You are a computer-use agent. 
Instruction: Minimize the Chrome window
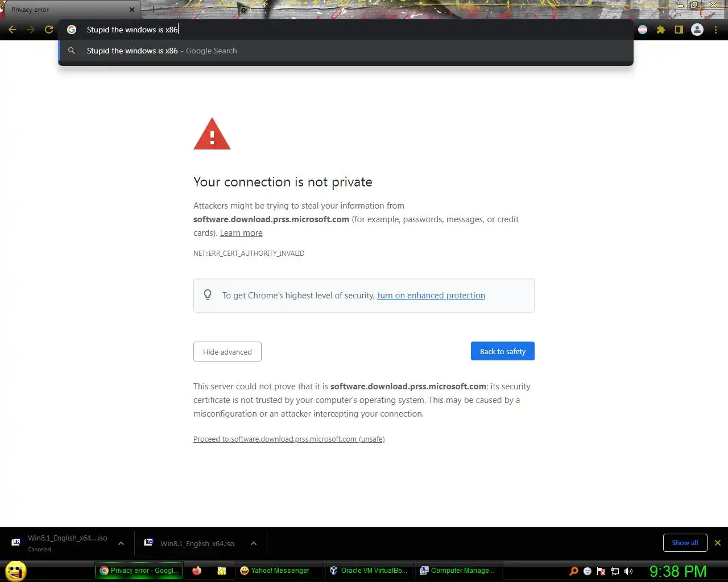(680, 5)
